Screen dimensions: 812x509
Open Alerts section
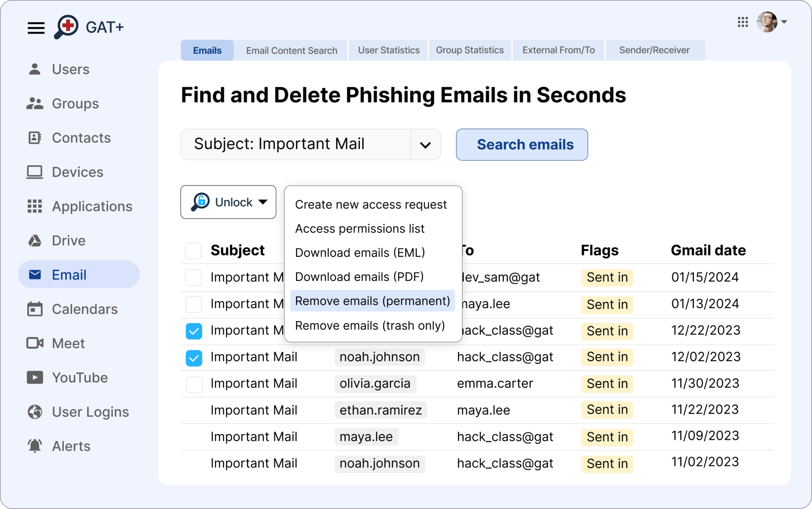(x=59, y=446)
